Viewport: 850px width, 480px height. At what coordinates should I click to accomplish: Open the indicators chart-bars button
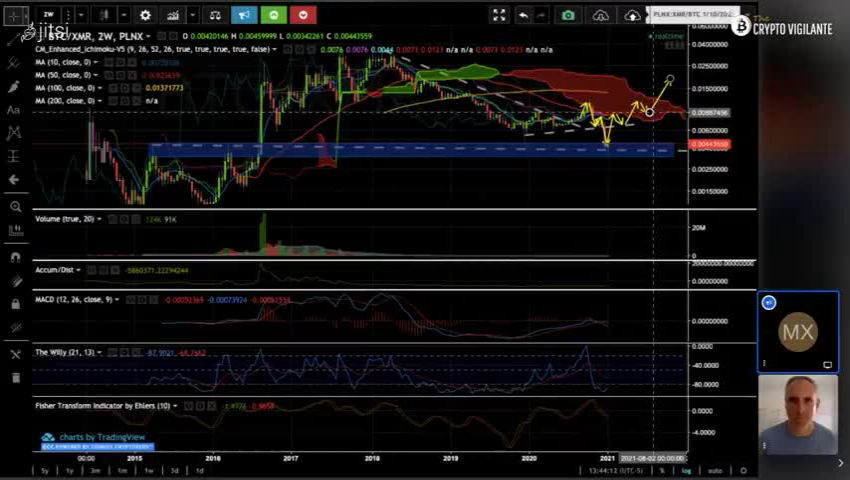(x=173, y=15)
